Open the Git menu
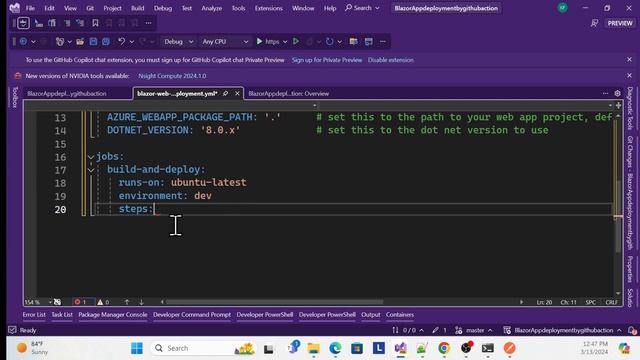The image size is (640, 360). point(90,8)
